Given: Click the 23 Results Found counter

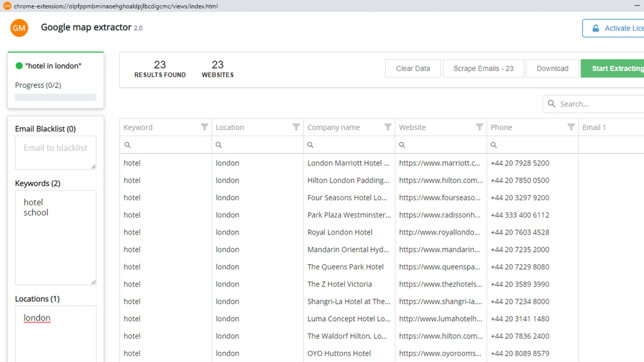Looking at the screenshot, I should tap(160, 69).
